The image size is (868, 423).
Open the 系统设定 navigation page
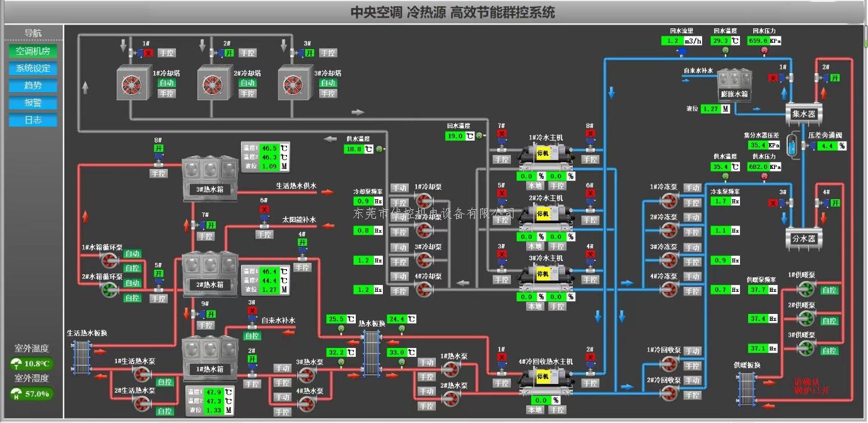click(x=33, y=68)
